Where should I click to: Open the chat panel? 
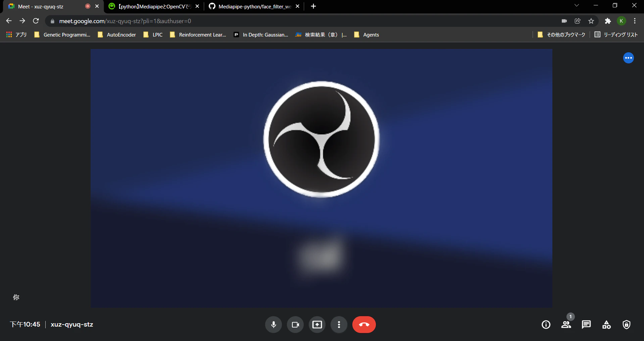click(x=586, y=325)
